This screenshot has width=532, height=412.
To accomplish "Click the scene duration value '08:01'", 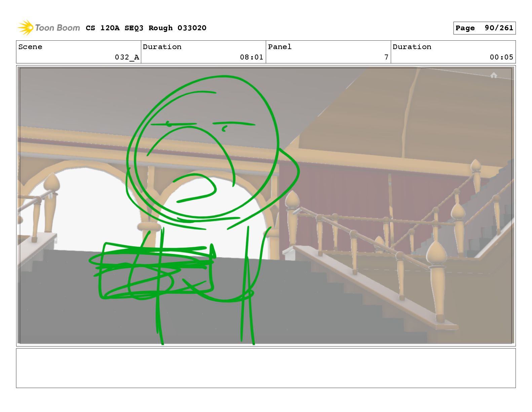I will coord(252,57).
